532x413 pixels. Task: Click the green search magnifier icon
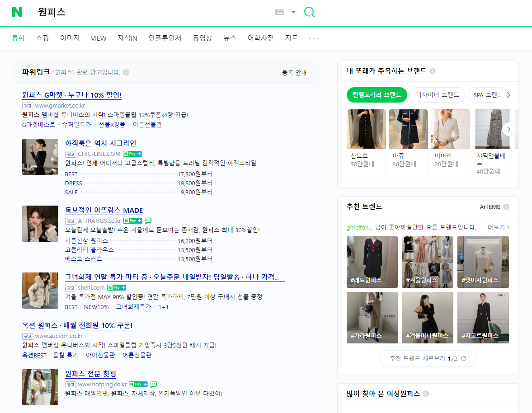[309, 12]
